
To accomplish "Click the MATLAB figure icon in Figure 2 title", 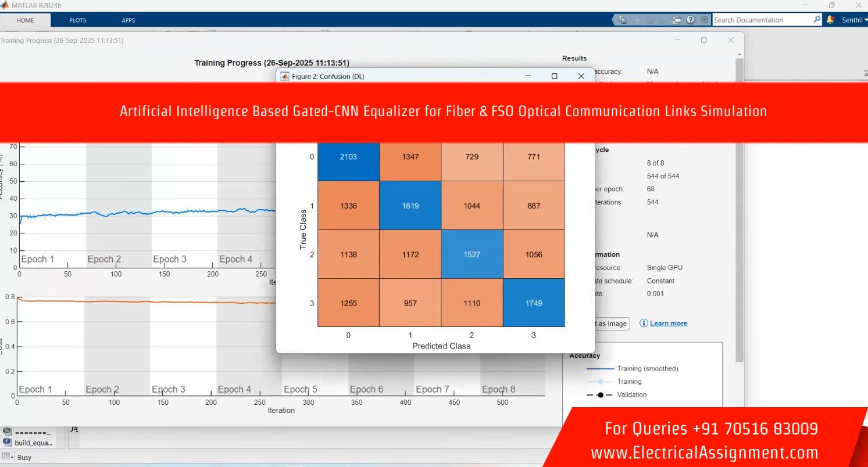I will (x=285, y=76).
